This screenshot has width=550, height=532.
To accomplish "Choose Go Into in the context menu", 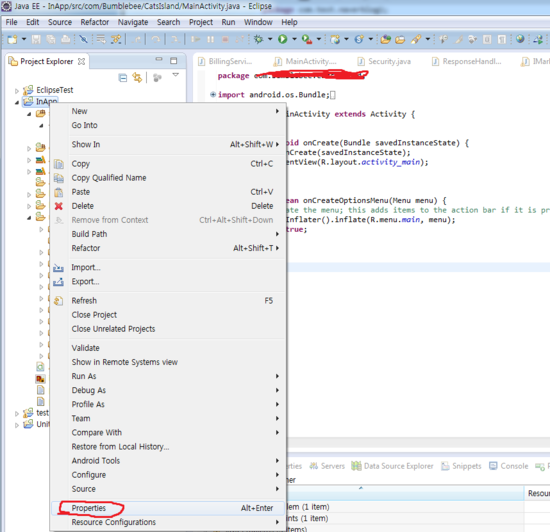I will (x=168, y=125).
